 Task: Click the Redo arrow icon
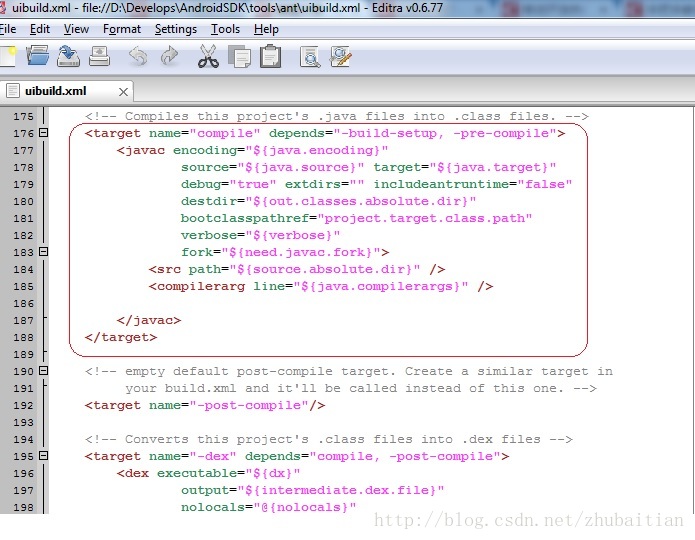[169, 56]
